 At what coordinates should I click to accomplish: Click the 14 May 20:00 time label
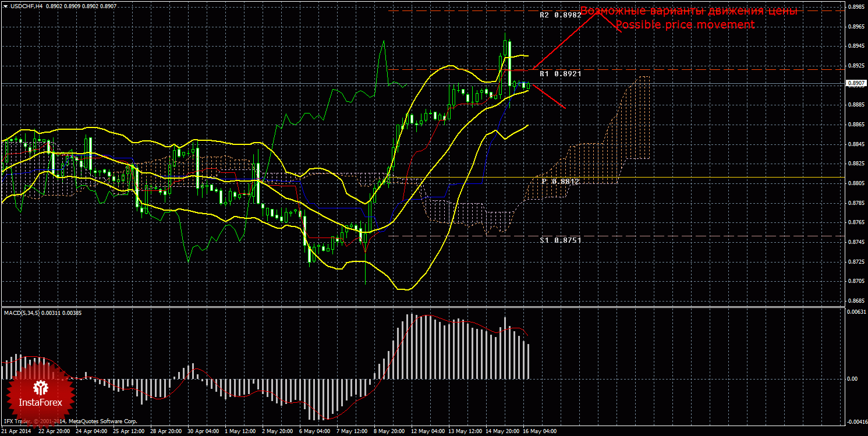[x=502, y=432]
